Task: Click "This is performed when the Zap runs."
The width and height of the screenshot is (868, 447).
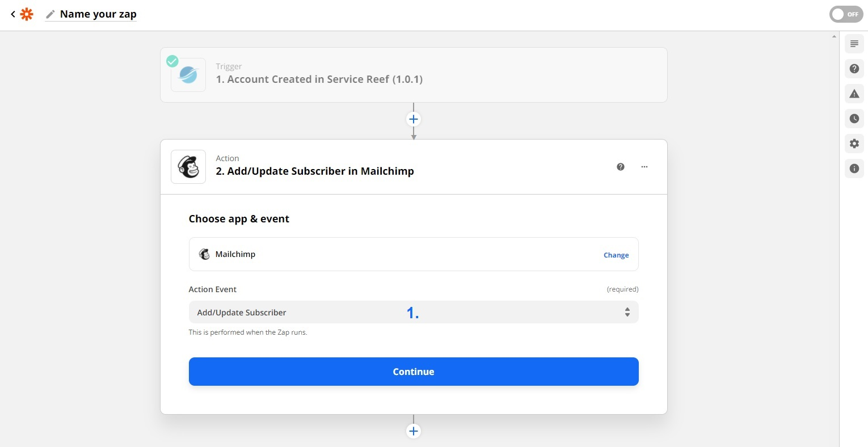Action: (x=248, y=332)
